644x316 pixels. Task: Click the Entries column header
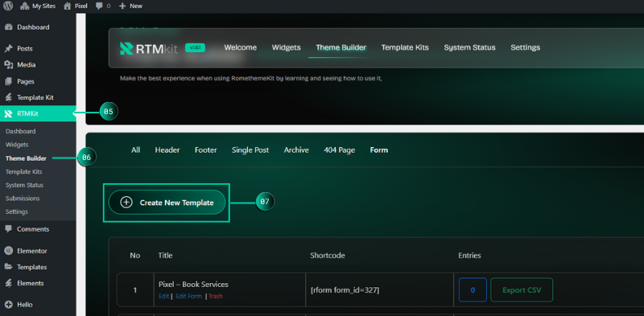pyautogui.click(x=469, y=255)
